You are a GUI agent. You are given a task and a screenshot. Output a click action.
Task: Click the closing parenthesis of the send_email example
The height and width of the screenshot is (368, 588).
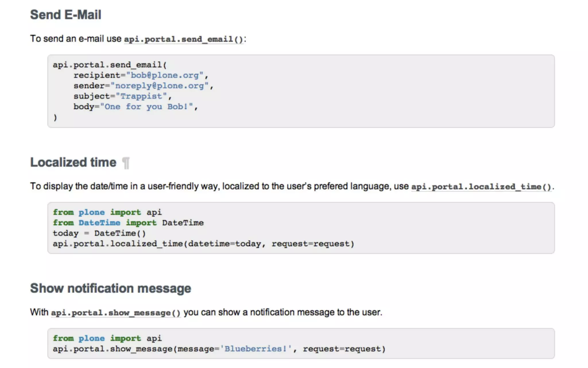pyautogui.click(x=55, y=117)
